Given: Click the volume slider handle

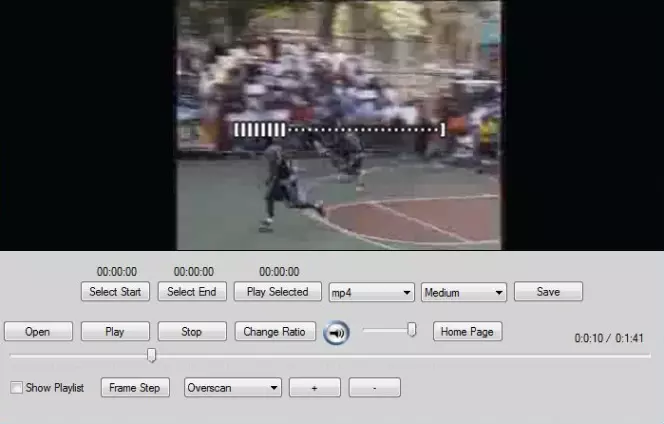Looking at the screenshot, I should [x=412, y=330].
